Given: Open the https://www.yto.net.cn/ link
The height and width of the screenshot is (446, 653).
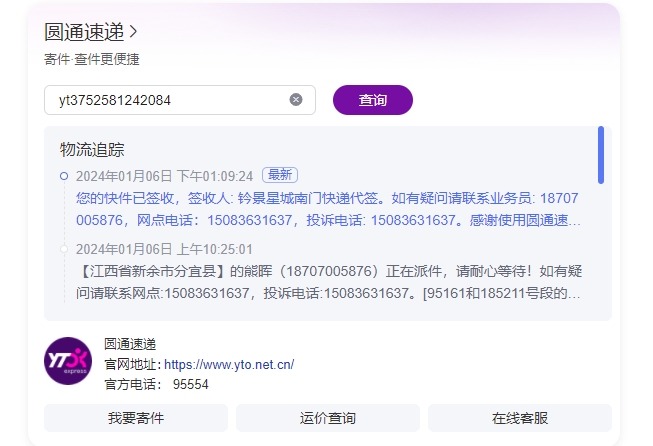Looking at the screenshot, I should pyautogui.click(x=229, y=365).
